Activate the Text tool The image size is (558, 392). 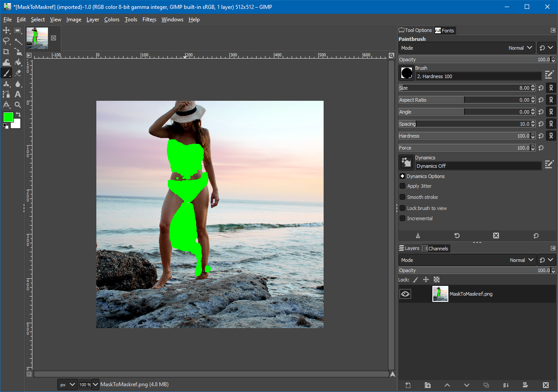[18, 94]
